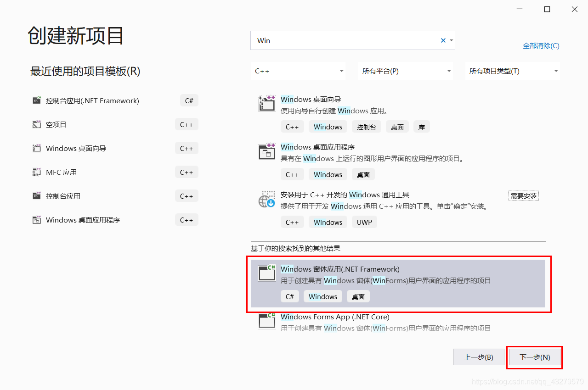588x390 pixels.
Task: Click the 控制台 tag under Windows 桌面向导
Action: point(366,127)
